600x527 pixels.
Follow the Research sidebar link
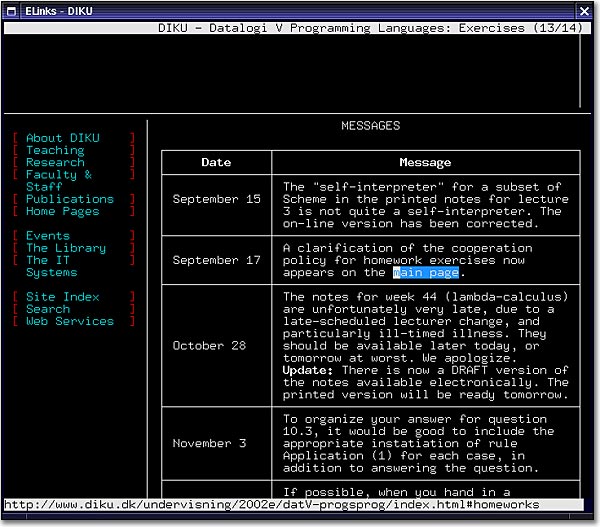pos(55,162)
